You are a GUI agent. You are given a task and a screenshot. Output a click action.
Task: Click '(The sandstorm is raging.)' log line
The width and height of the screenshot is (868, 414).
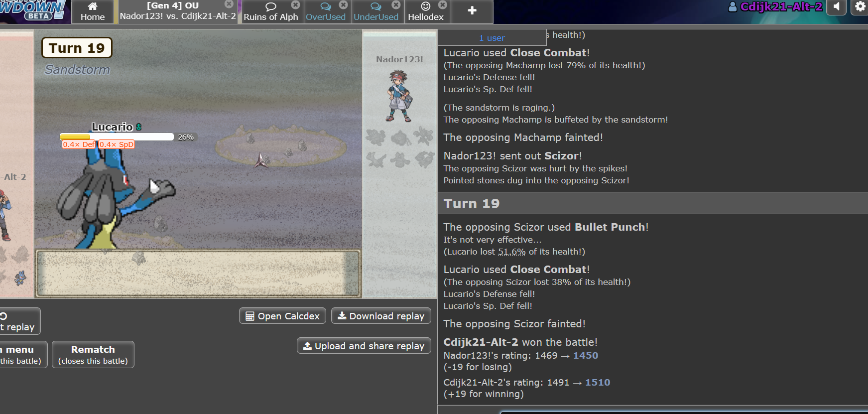499,108
